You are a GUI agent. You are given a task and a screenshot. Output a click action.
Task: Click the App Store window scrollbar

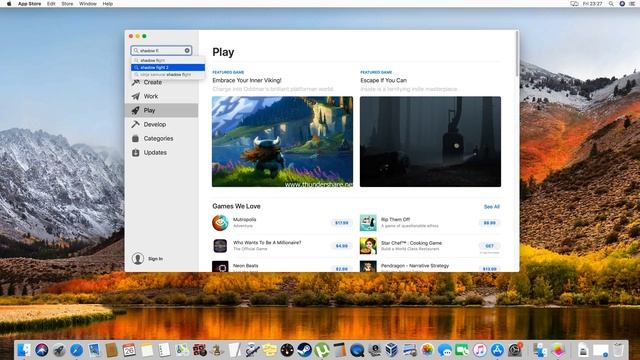coord(517,53)
